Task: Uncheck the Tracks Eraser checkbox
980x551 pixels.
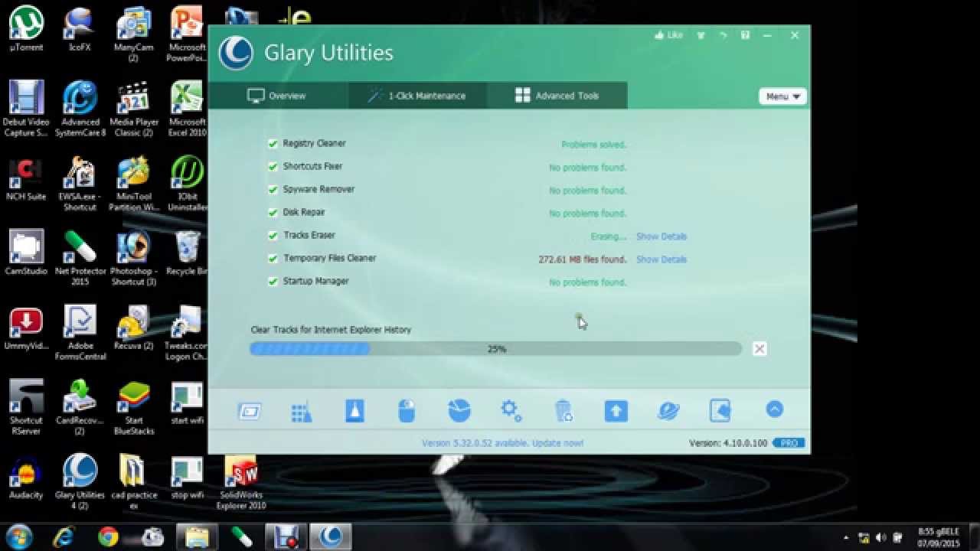Action: pos(273,235)
